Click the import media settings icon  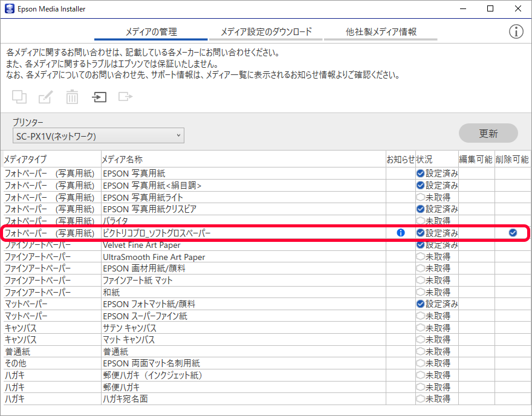(x=99, y=96)
